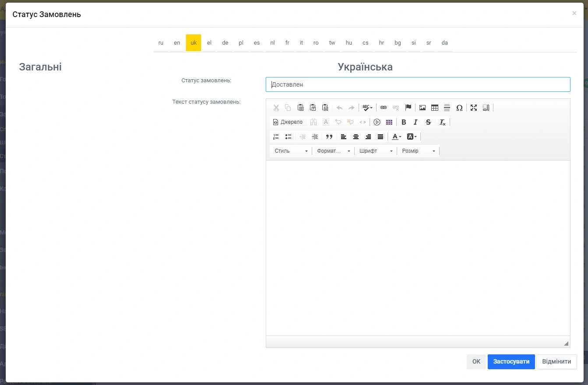
Task: Add a link with the chain icon
Action: tap(383, 108)
